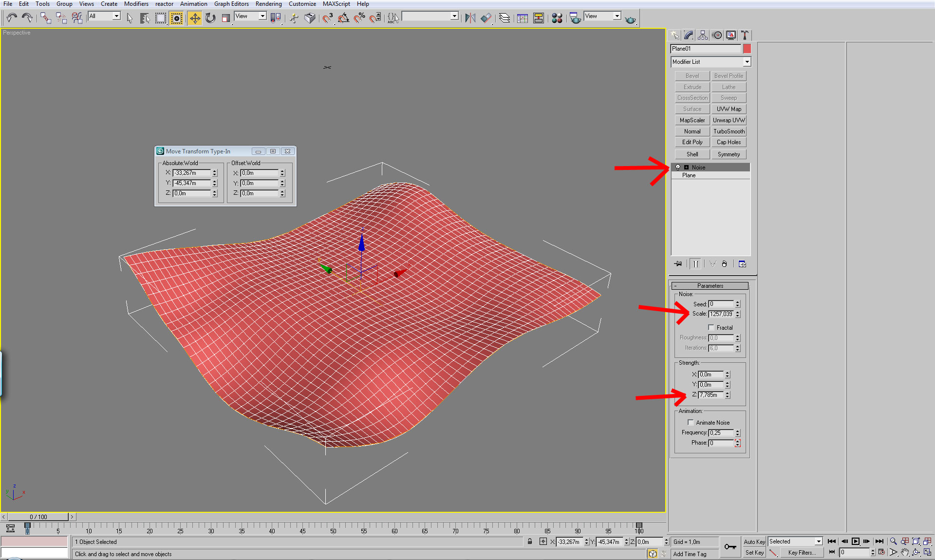Open the Hierarchy command panel tab
The image size is (935, 560).
[x=702, y=35]
